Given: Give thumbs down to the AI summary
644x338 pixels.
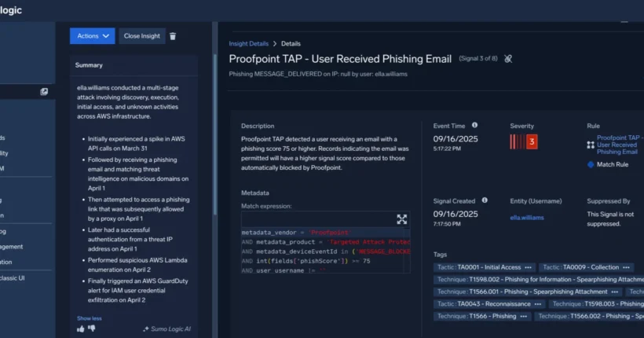Looking at the screenshot, I should click(92, 329).
